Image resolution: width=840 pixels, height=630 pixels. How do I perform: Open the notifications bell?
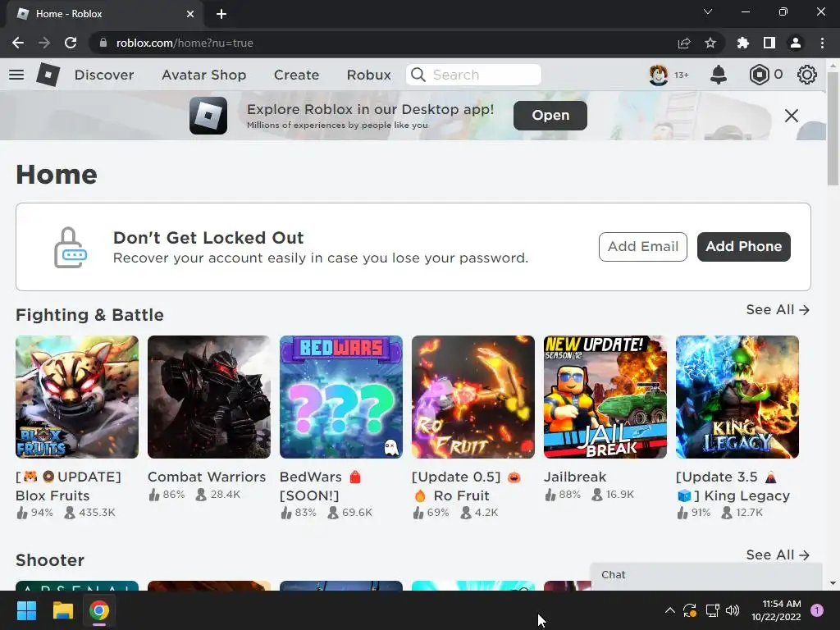coord(719,75)
